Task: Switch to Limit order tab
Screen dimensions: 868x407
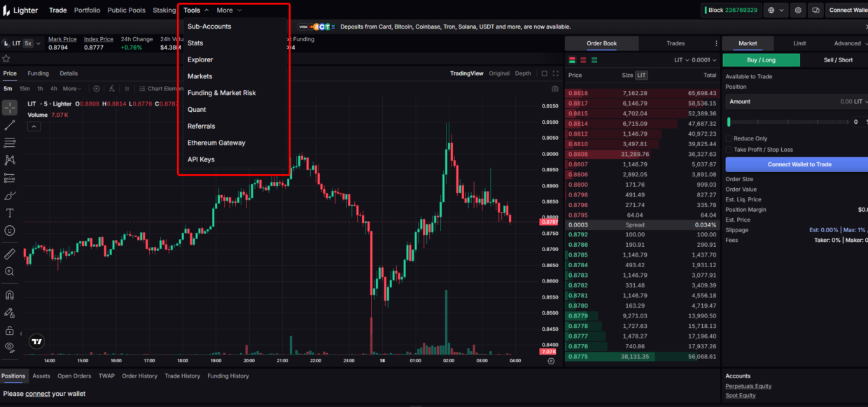Action: click(x=799, y=43)
